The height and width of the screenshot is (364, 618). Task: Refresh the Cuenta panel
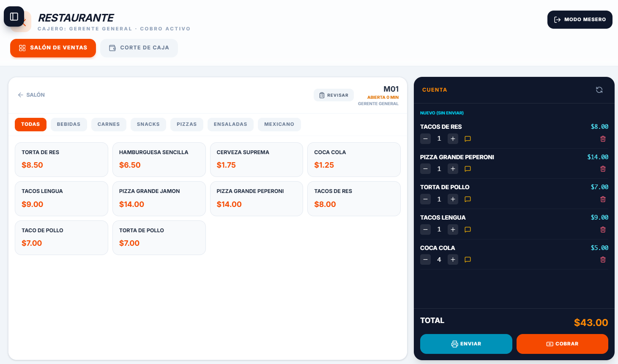[x=599, y=90]
